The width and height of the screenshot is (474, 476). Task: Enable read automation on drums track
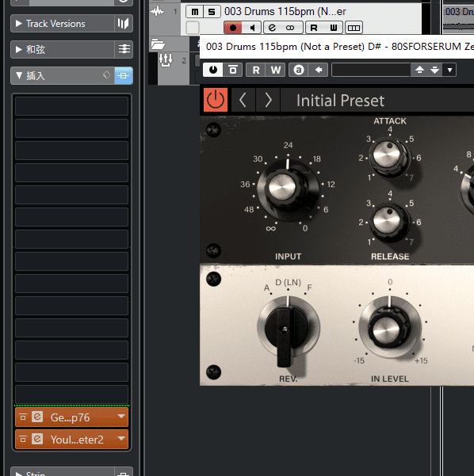[x=314, y=28]
